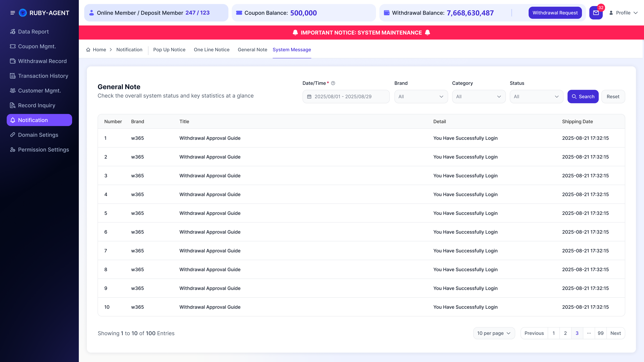Image resolution: width=644 pixels, height=362 pixels.
Task: Switch to the Pop Up Notice tab
Action: point(169,50)
